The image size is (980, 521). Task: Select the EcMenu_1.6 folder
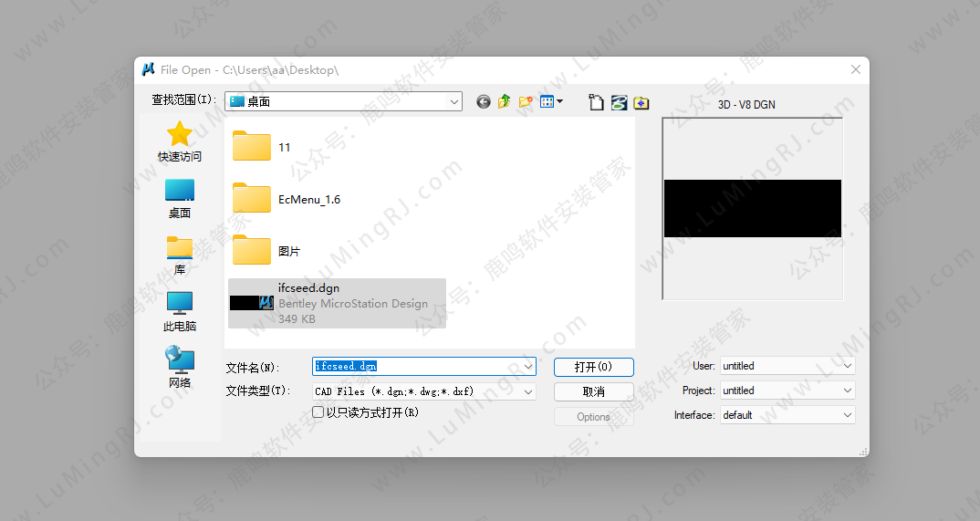coord(308,199)
